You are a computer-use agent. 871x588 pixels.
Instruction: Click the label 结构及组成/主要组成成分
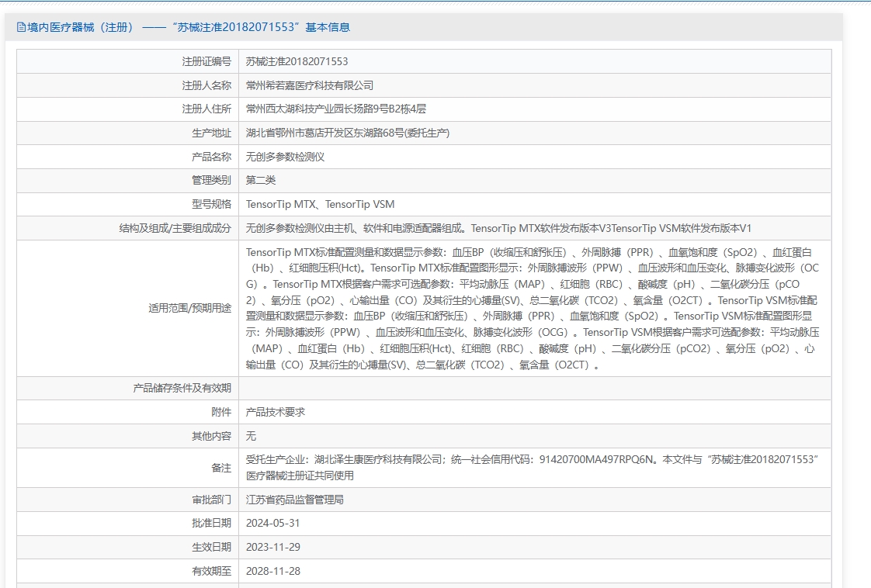point(175,228)
